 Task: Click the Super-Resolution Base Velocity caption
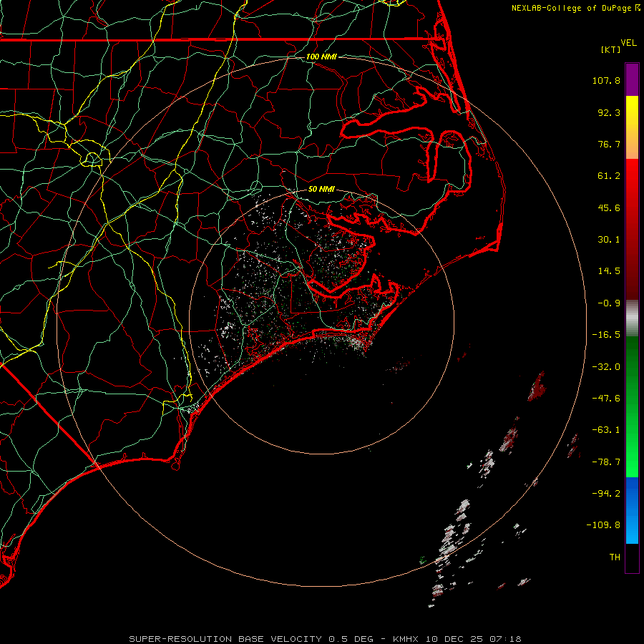point(325,639)
